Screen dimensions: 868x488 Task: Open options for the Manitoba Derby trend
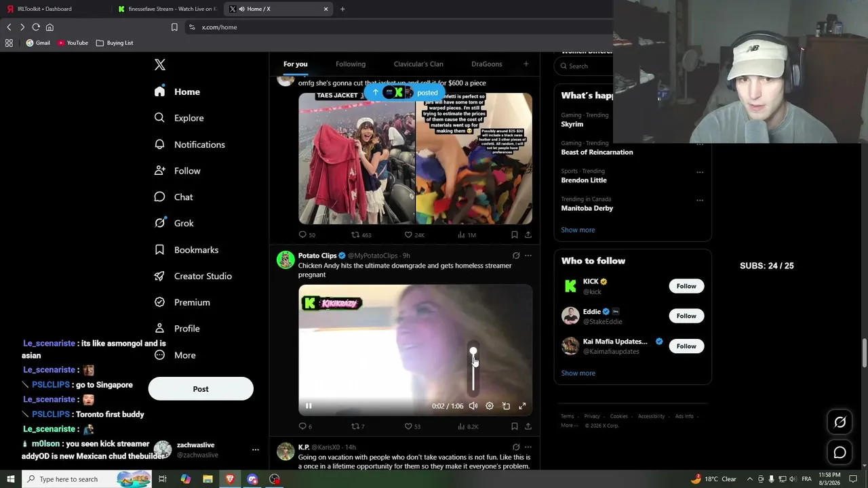[700, 200]
